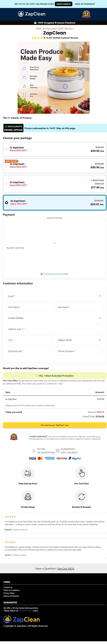Click the gold guarantee badge in header

tap(86, 14)
